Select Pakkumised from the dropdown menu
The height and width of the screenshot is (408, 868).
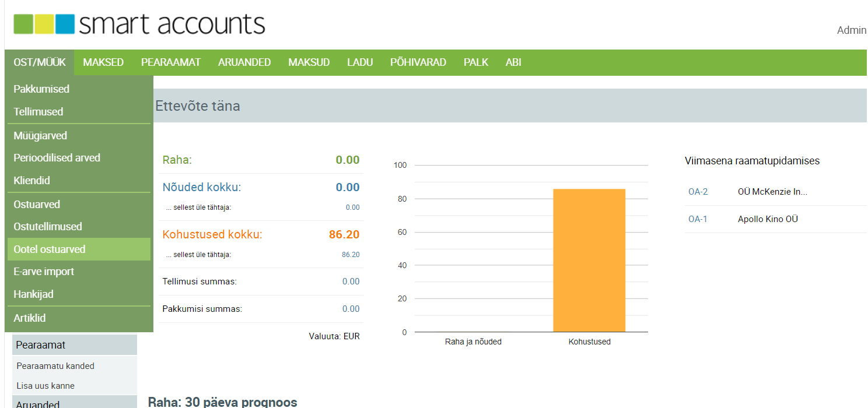pos(79,89)
